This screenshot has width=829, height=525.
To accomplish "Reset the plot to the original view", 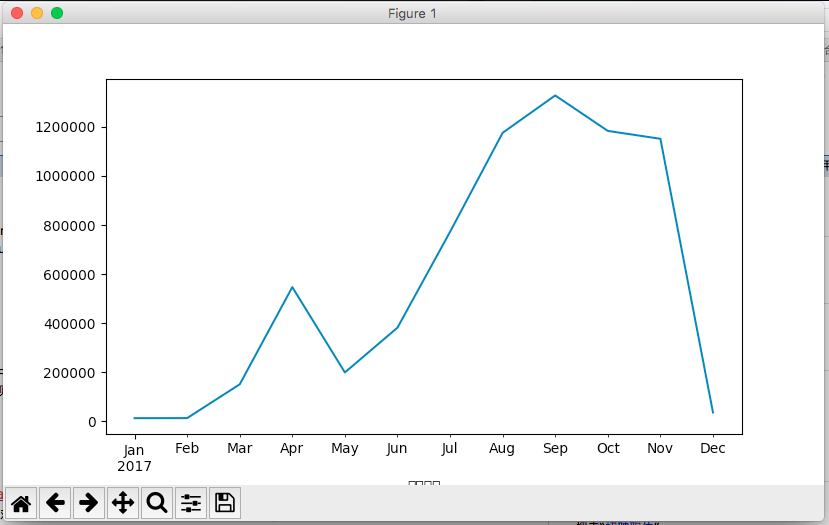I will [21, 503].
